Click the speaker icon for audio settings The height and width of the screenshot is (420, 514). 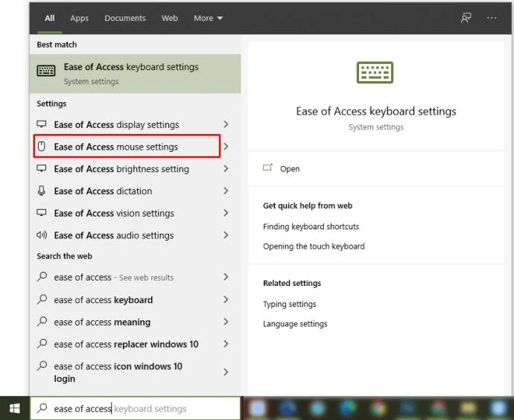pyautogui.click(x=42, y=235)
